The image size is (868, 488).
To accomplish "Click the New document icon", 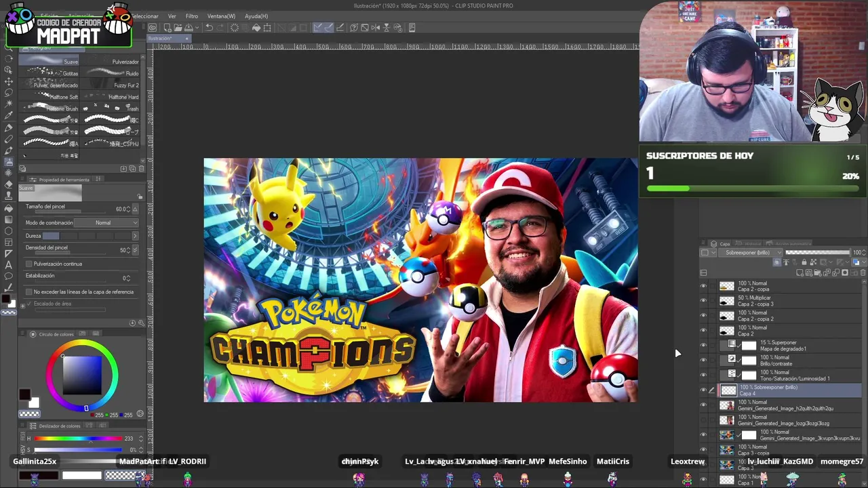I will [167, 28].
